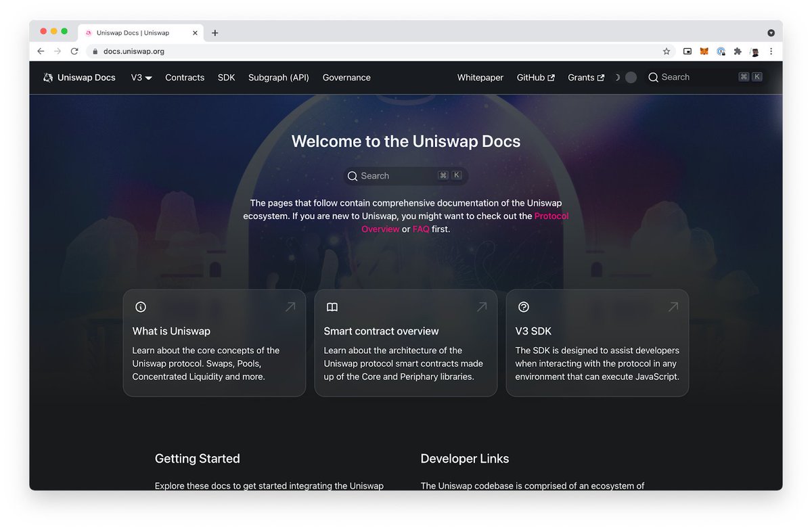
Task: Open the Extensions puzzle-piece menu
Action: (738, 51)
